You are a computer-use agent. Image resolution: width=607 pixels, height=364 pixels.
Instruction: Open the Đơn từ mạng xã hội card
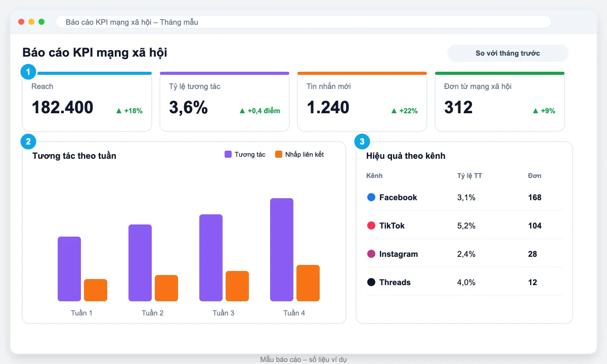point(500,102)
